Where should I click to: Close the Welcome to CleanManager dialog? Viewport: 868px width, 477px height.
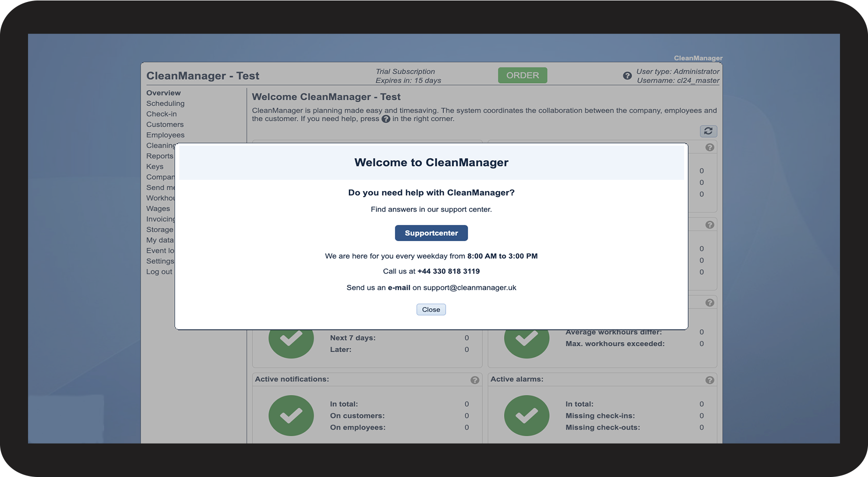tap(431, 309)
